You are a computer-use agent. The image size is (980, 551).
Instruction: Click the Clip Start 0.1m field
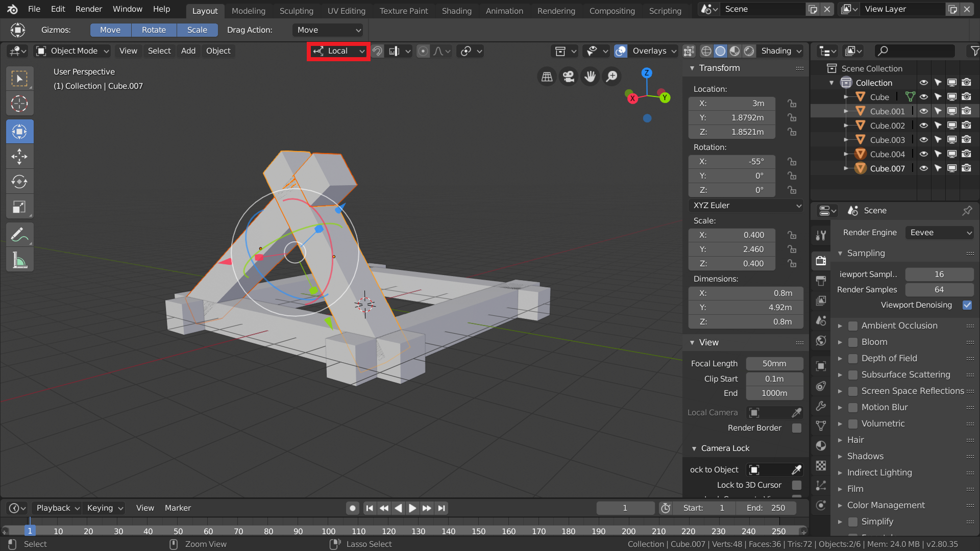pos(774,379)
